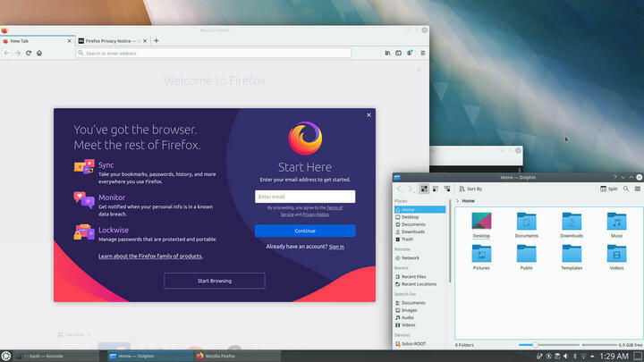
Task: Open the application launcher in taskbar
Action: [5, 356]
